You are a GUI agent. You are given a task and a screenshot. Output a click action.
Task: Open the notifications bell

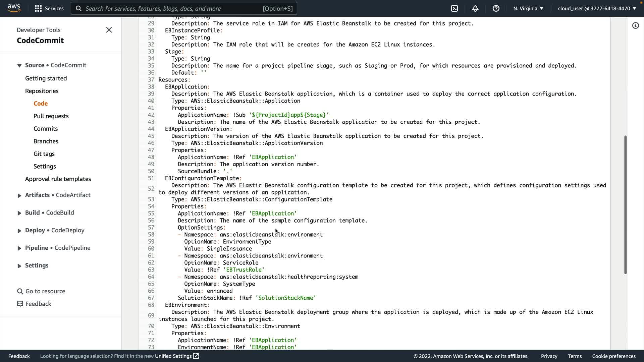(x=475, y=8)
